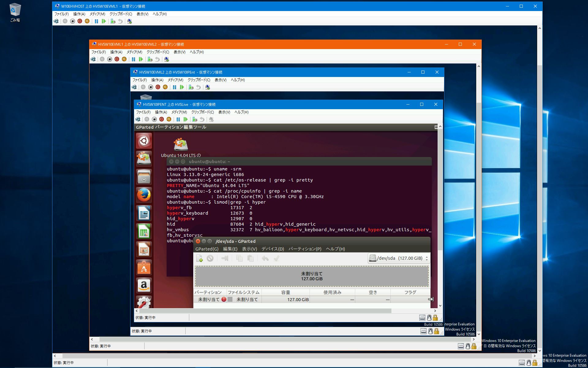
Task: Revert checkpoint in HVSW10IPEnt toolbar
Action: point(198,87)
